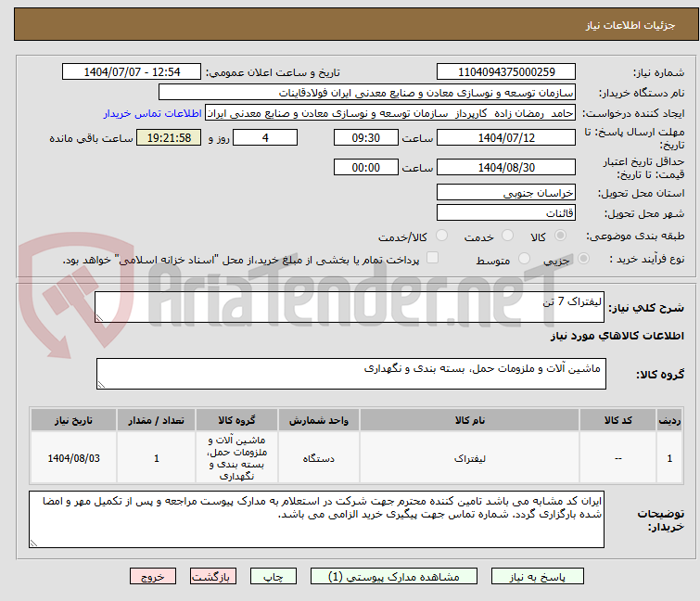
Task: Click the 'واحد شمارش' column header
Action: (x=319, y=420)
